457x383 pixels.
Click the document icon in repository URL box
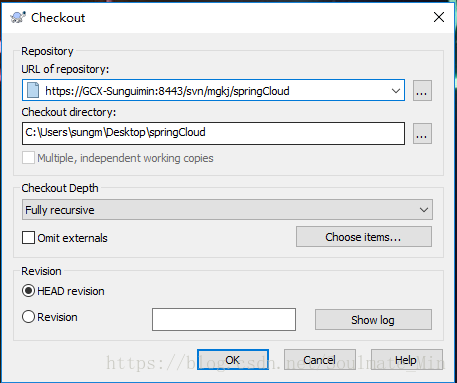(33, 90)
